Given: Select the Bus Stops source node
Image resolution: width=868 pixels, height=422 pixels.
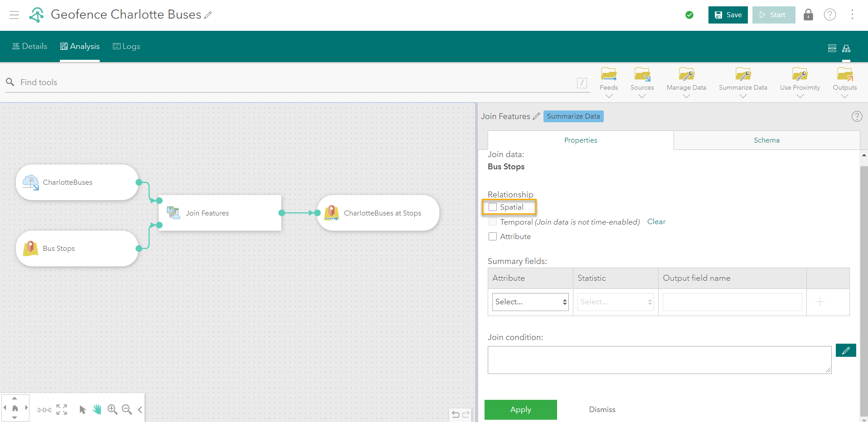Looking at the screenshot, I should coord(77,248).
